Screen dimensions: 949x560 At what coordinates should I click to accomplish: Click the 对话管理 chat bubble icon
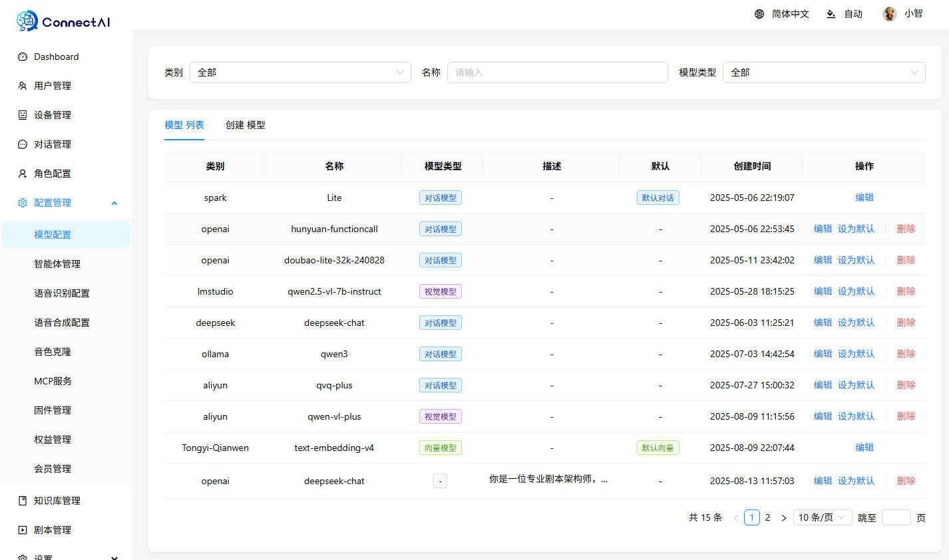[23, 144]
